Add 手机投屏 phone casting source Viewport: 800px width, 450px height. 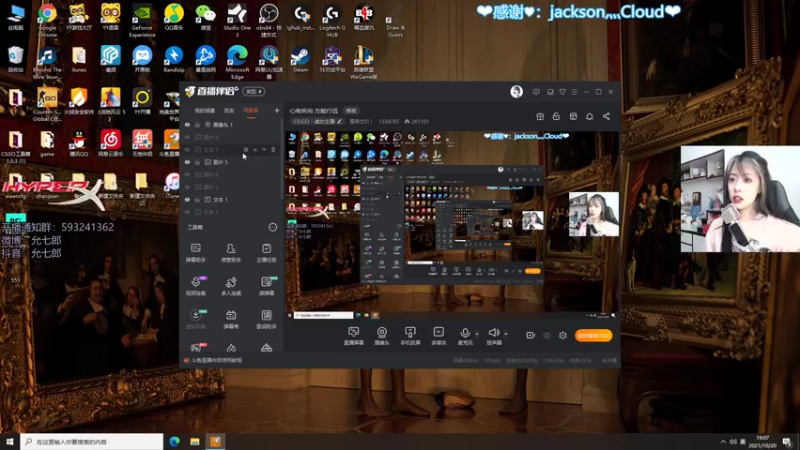[x=410, y=336]
